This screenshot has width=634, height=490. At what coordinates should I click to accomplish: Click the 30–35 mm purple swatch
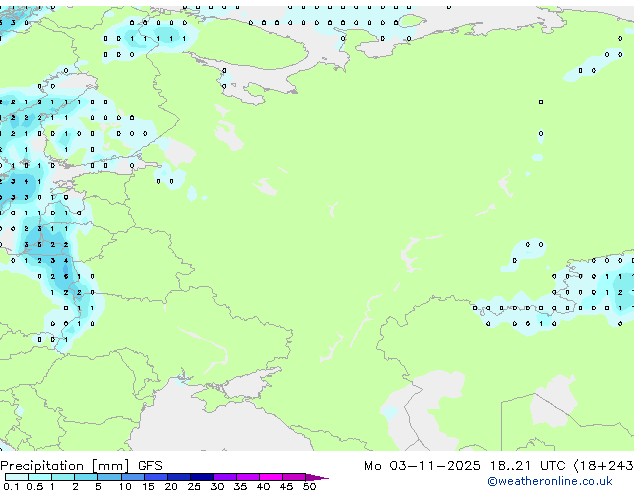tap(225, 477)
